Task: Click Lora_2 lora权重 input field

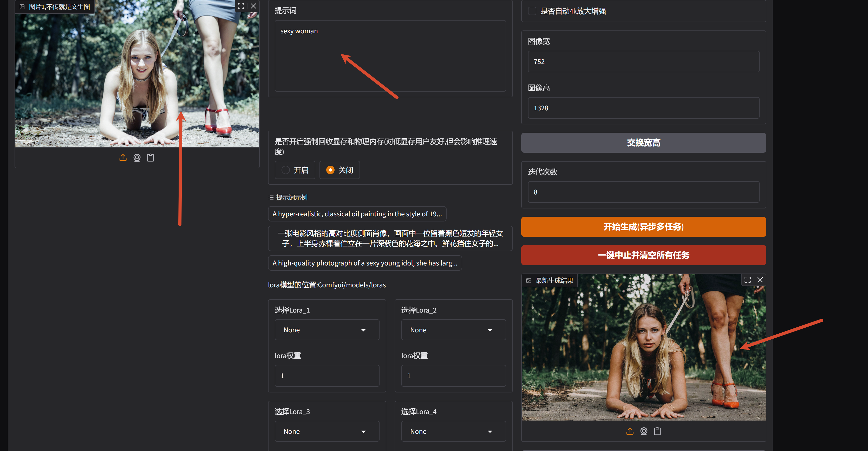Action: pyautogui.click(x=454, y=376)
